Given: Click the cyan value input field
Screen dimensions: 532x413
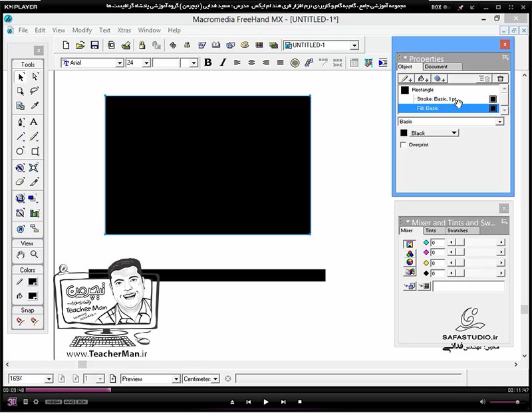Looking at the screenshot, I should [438, 243].
